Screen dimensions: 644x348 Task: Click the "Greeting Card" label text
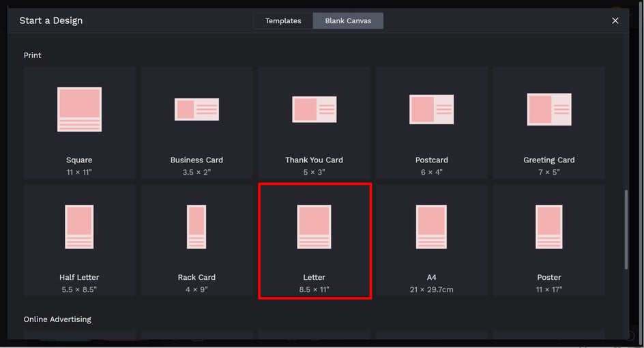549,160
